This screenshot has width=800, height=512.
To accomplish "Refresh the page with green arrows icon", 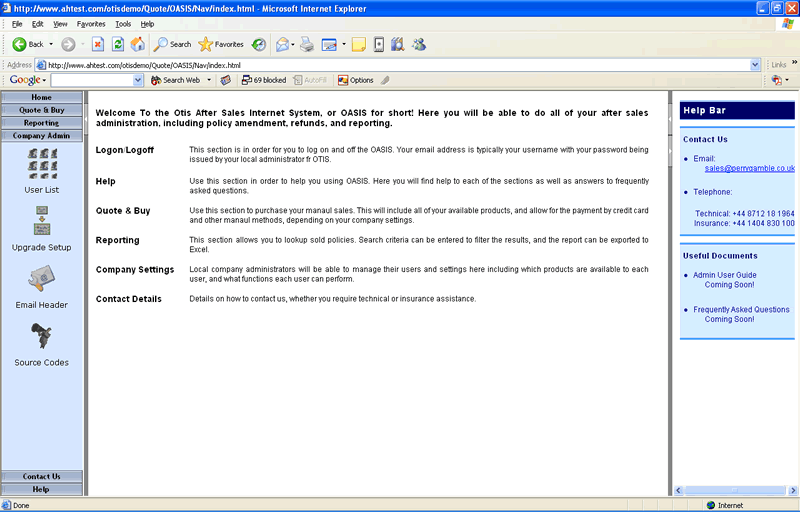I will pos(118,44).
